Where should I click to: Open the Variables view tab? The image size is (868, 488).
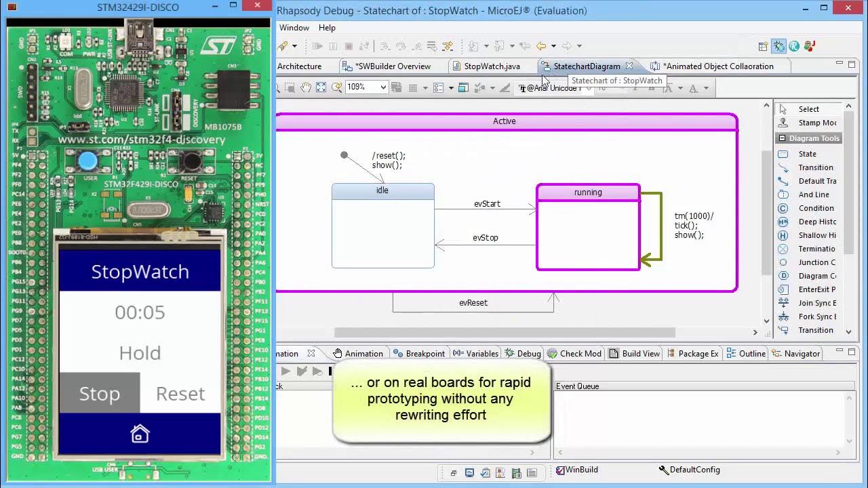coord(475,354)
